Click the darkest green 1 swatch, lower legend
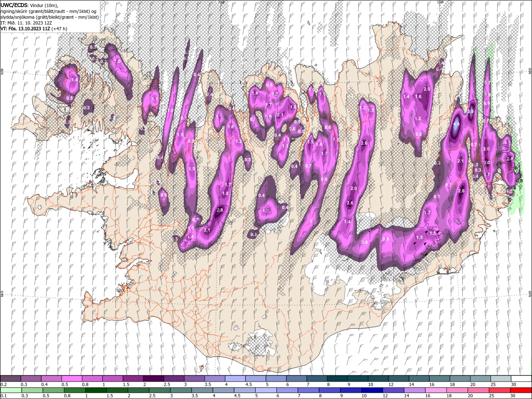 click(x=96, y=390)
